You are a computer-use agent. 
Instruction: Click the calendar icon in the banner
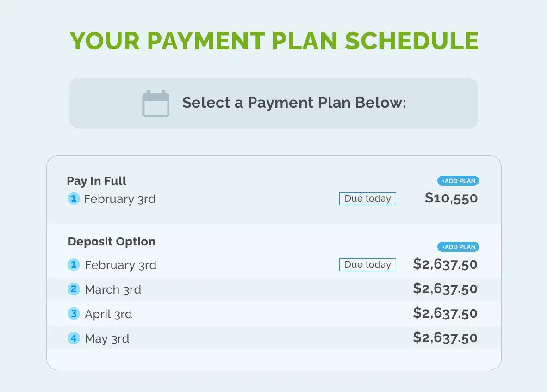click(155, 104)
